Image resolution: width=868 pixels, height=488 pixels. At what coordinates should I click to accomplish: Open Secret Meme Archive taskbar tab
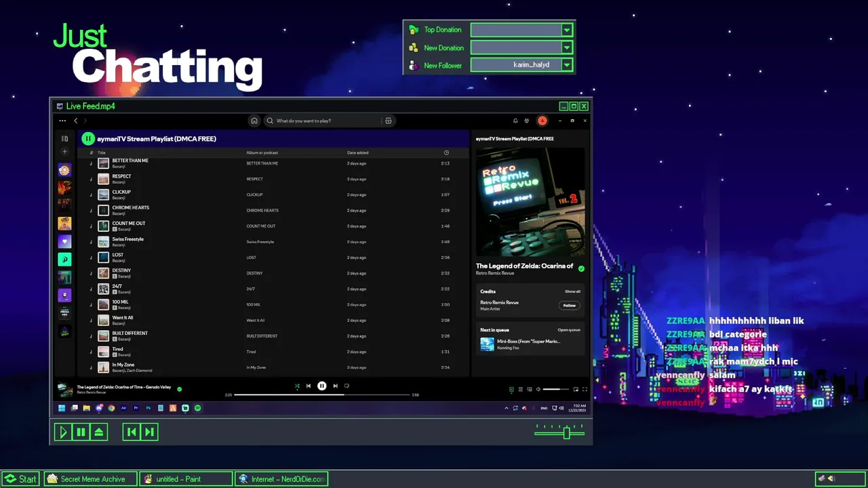(x=91, y=479)
